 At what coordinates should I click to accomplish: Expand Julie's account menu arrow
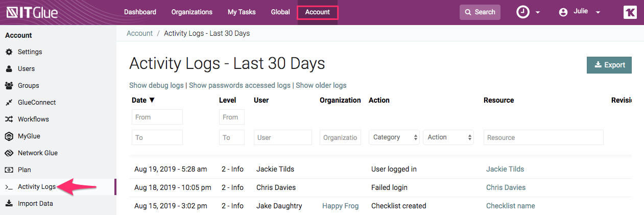click(598, 13)
